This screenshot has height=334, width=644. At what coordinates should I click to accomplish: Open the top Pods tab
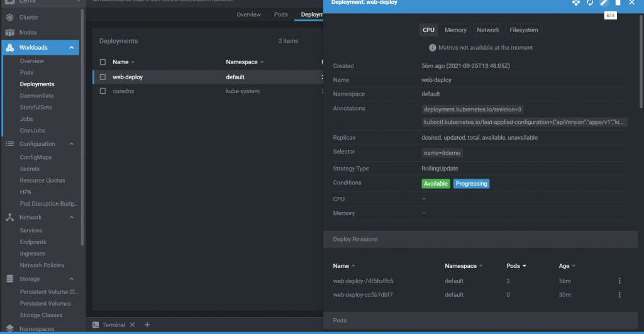click(x=281, y=14)
